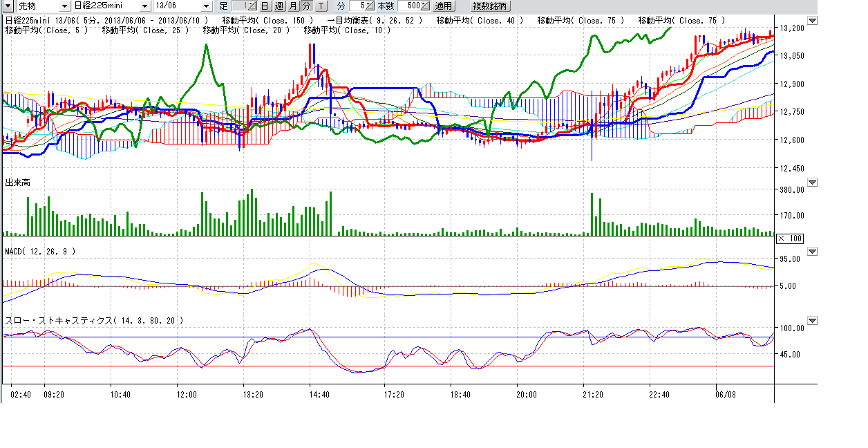Image resolution: width=868 pixels, height=448 pixels.
Task: Open the 先物 product type dropdown
Action: pyautogui.click(x=64, y=6)
